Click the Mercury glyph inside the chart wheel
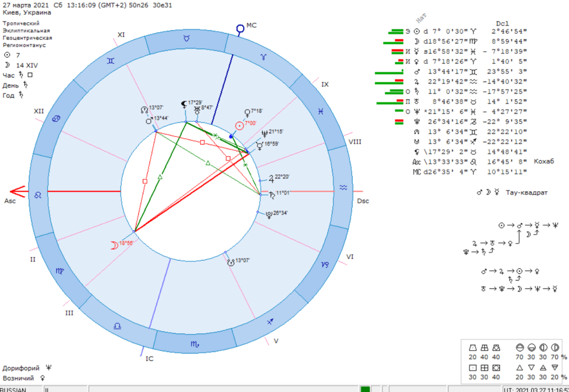The height and width of the screenshot is (392, 569). 260,146
